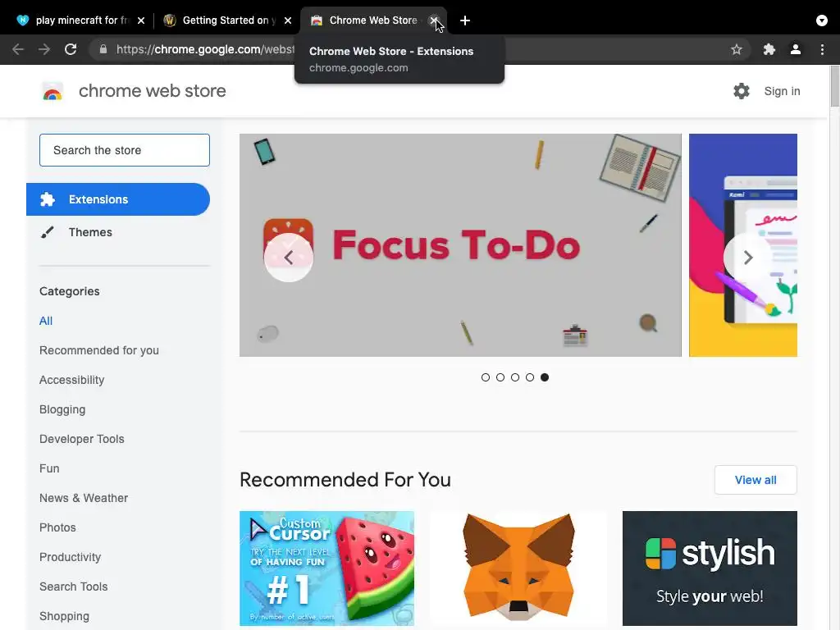Open the Accessibility category

coord(72,380)
